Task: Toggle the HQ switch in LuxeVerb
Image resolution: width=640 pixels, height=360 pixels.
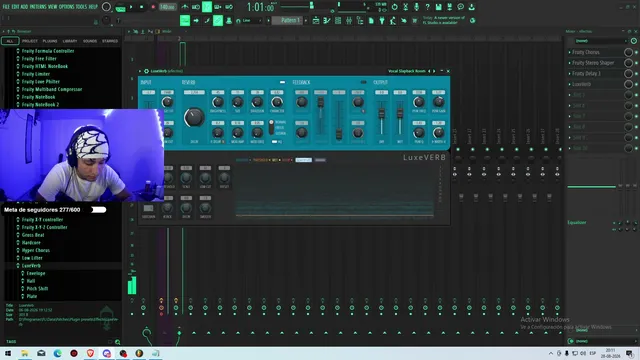Action: [x=274, y=142]
